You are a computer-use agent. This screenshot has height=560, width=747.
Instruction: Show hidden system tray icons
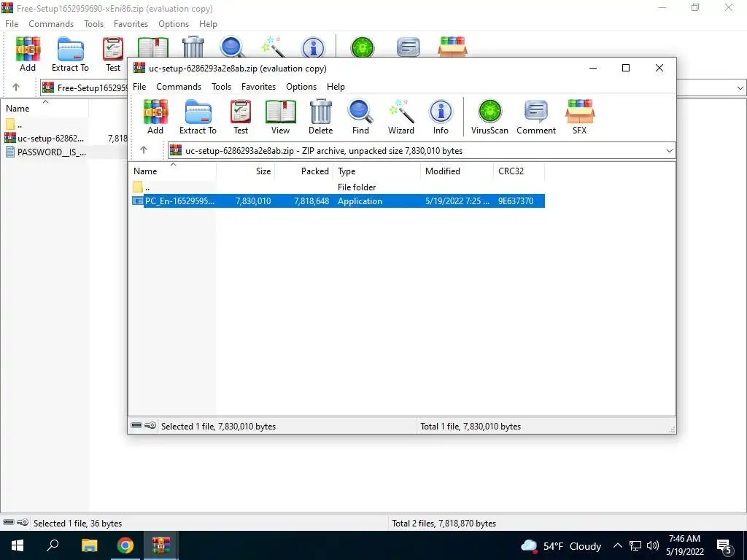617,545
